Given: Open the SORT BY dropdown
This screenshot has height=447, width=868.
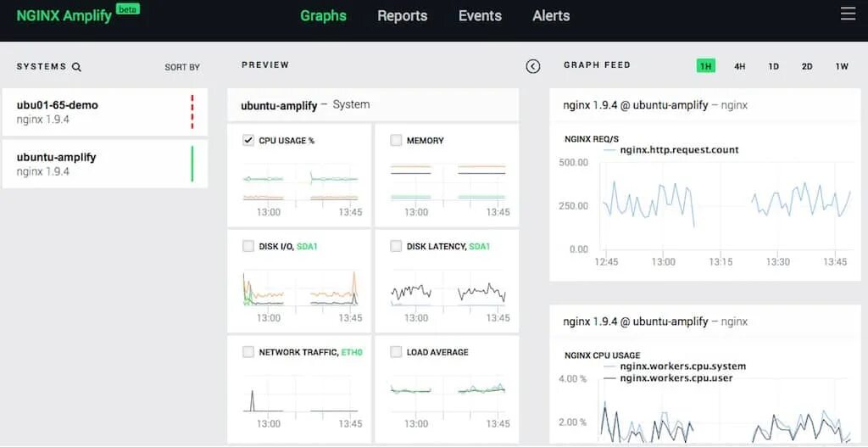Looking at the screenshot, I should 182,67.
